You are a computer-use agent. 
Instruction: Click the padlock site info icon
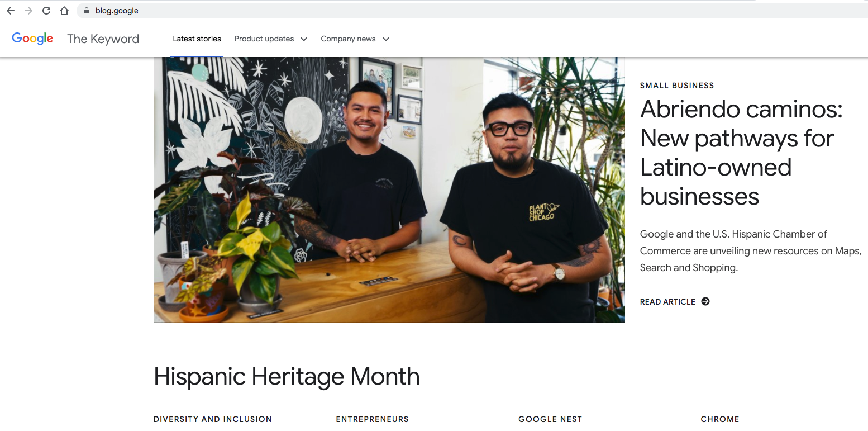tap(86, 11)
